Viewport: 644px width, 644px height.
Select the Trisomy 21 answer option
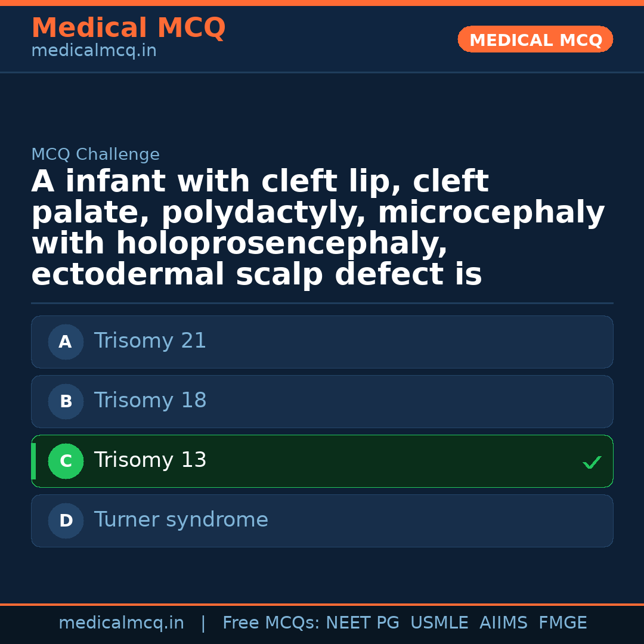[x=322, y=342]
